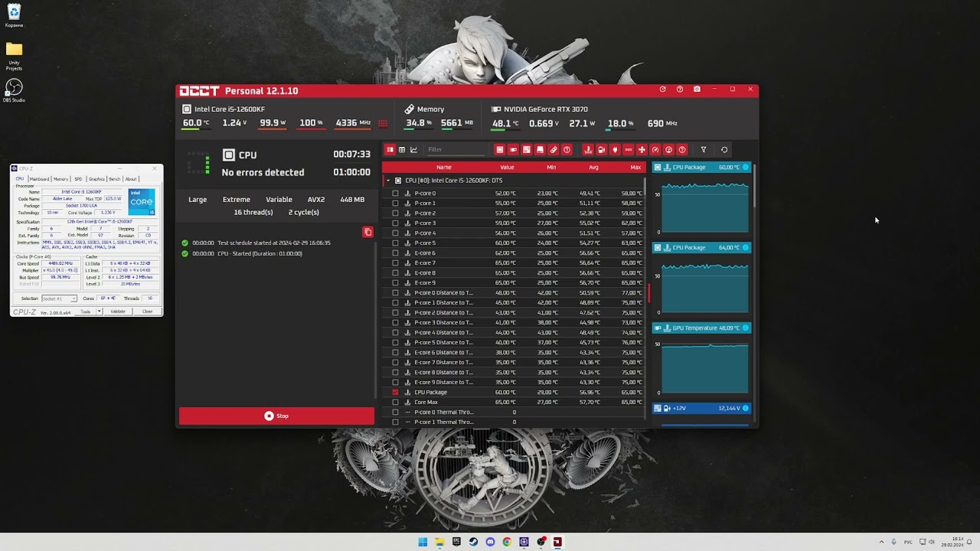Click the Close button in CPU-Z
This screenshot has width=980, height=551.
pyautogui.click(x=147, y=311)
